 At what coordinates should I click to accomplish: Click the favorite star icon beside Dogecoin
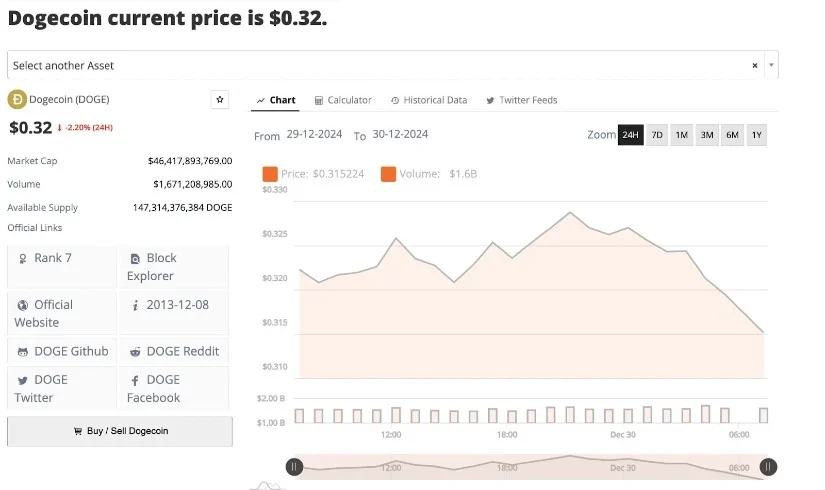coord(220,99)
